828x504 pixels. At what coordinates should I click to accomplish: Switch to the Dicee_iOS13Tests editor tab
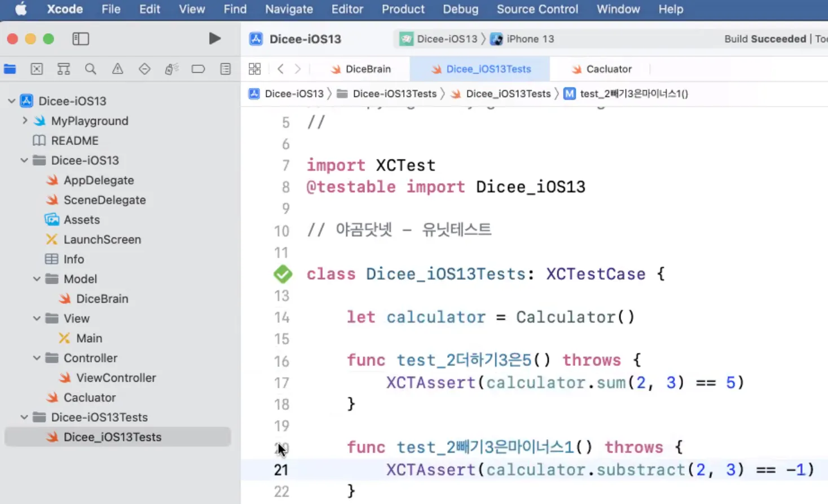coord(481,69)
